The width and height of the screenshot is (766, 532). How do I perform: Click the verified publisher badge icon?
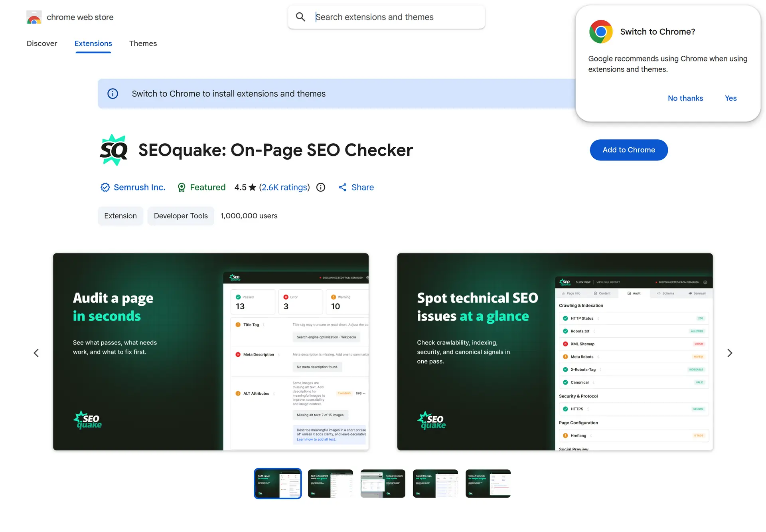click(105, 187)
